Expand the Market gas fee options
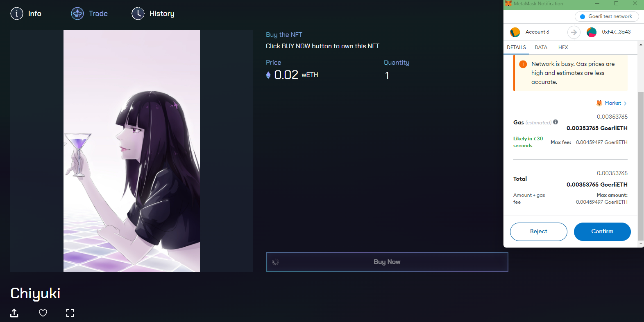 [x=611, y=103]
